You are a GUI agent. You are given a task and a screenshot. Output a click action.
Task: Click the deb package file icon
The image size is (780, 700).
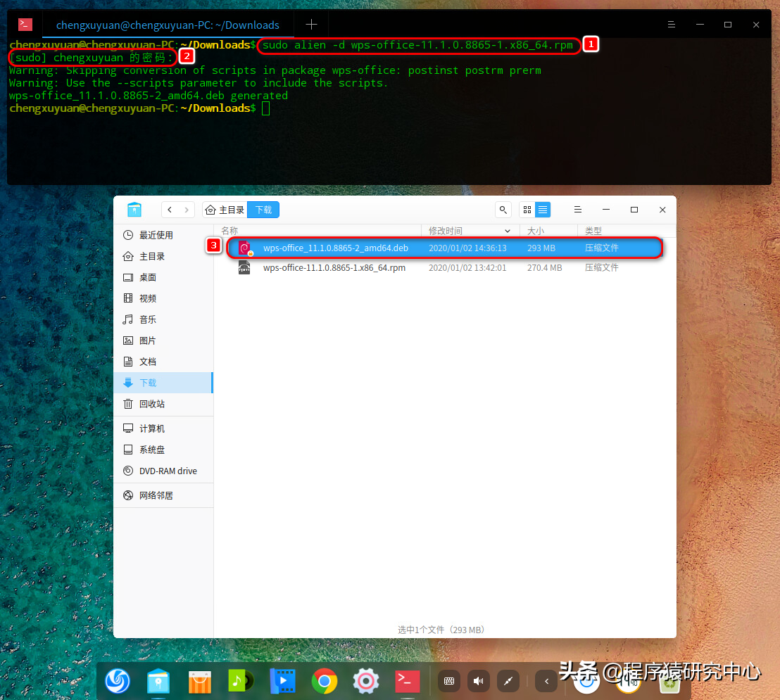click(x=245, y=248)
